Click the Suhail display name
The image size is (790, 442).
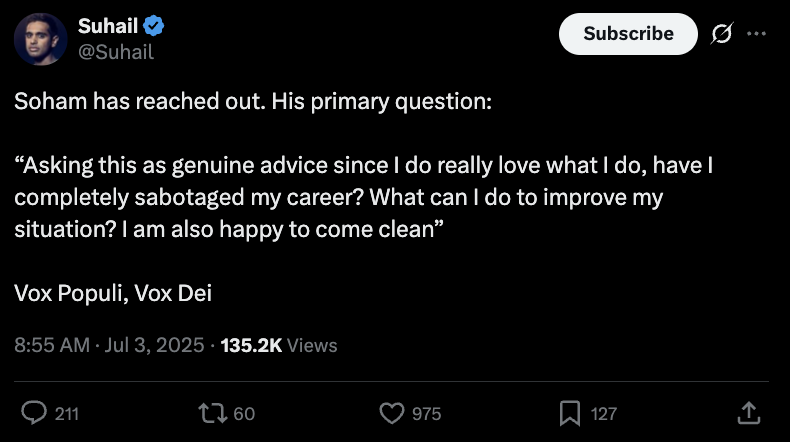107,27
